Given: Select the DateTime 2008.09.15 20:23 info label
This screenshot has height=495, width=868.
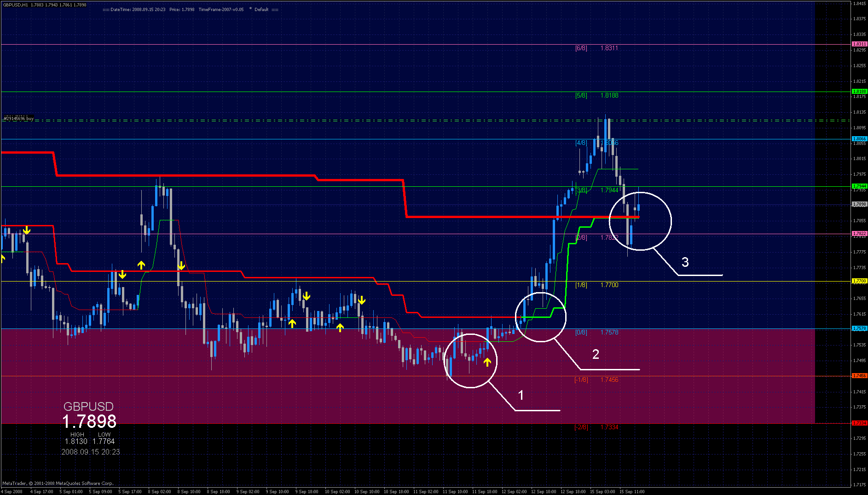Looking at the screenshot, I should (x=138, y=10).
